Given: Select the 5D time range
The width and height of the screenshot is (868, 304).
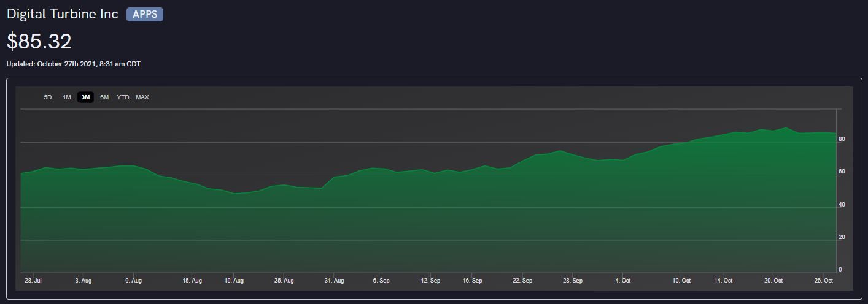Looking at the screenshot, I should tap(48, 97).
